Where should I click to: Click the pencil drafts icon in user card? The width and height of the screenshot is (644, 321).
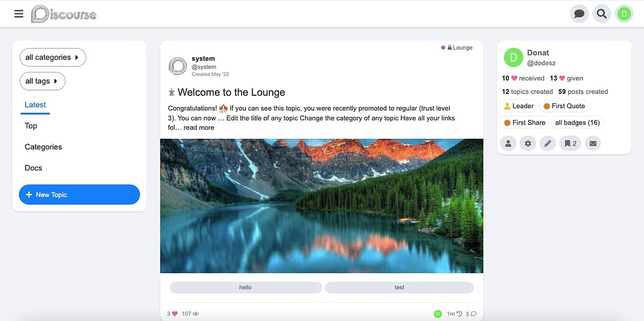[x=547, y=143]
